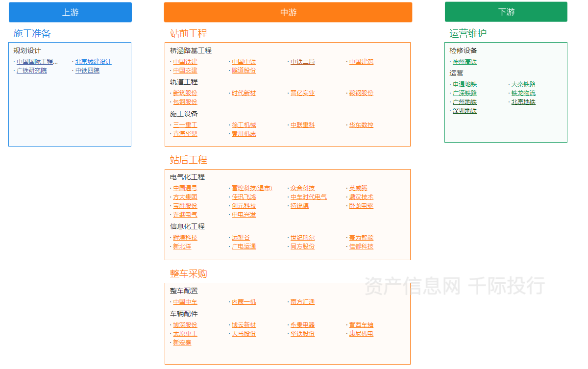Open the 中车时代电气 link
The height and width of the screenshot is (369, 588).
coord(309,197)
